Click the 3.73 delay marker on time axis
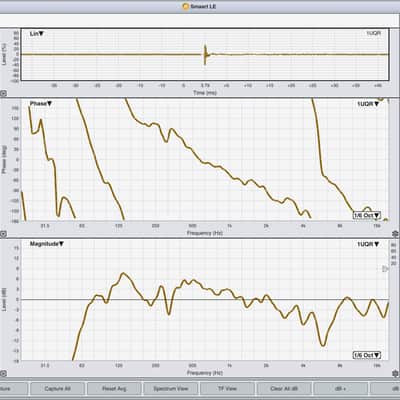The height and width of the screenshot is (400, 400). tap(205, 86)
